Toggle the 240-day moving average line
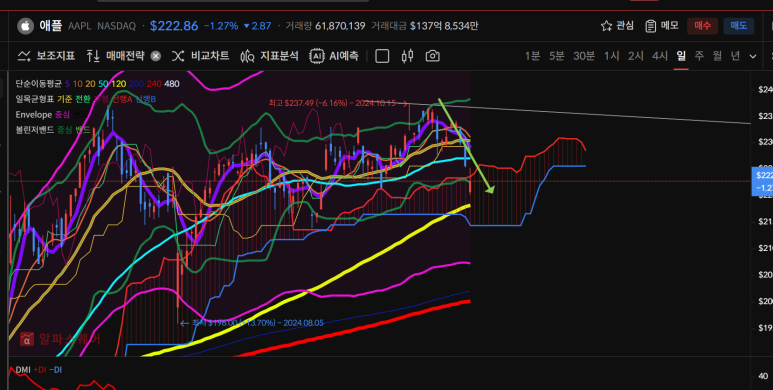 153,84
